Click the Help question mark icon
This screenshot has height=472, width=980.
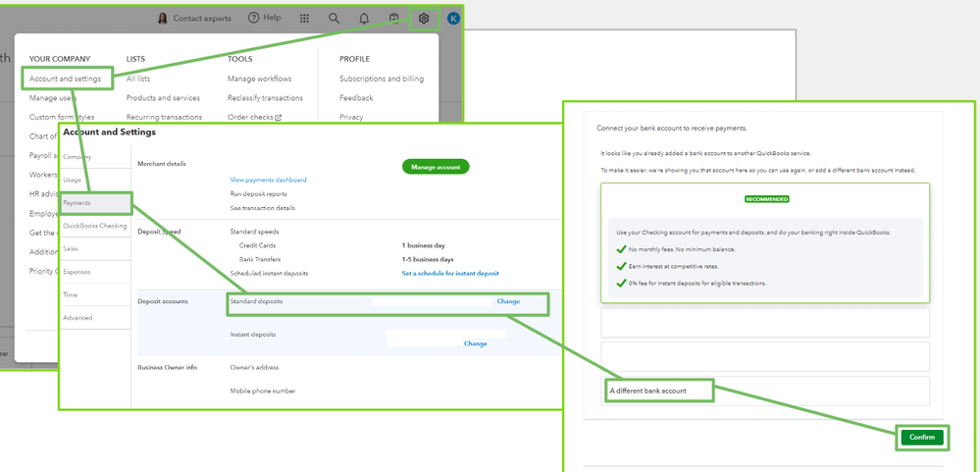(253, 18)
